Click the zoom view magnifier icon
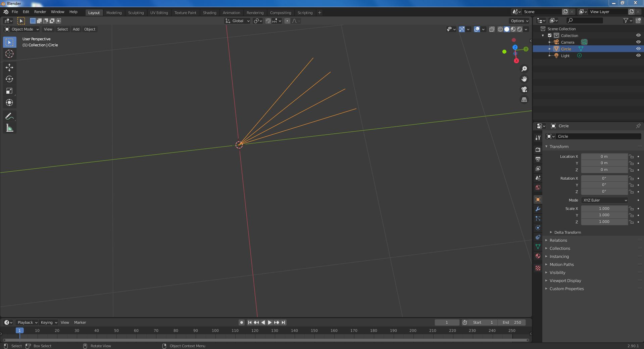Viewport: 644px width, 349px height. pos(524,69)
